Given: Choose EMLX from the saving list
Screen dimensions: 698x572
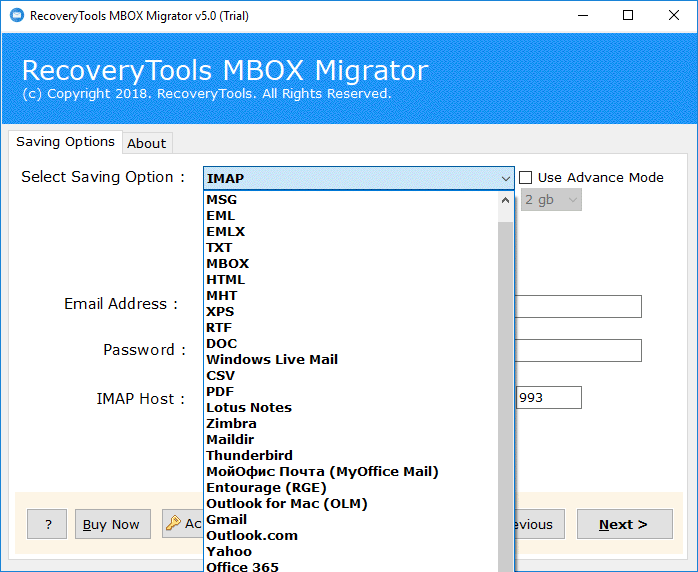Looking at the screenshot, I should [351, 231].
